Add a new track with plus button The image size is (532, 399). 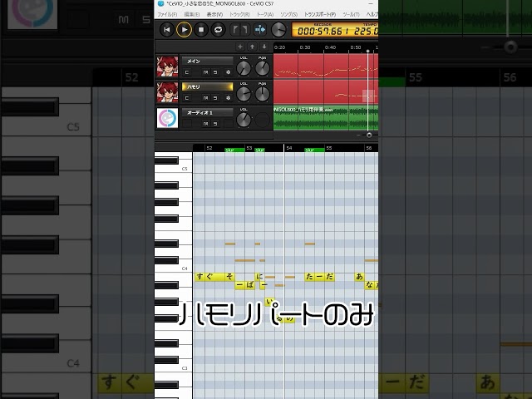coord(240,47)
